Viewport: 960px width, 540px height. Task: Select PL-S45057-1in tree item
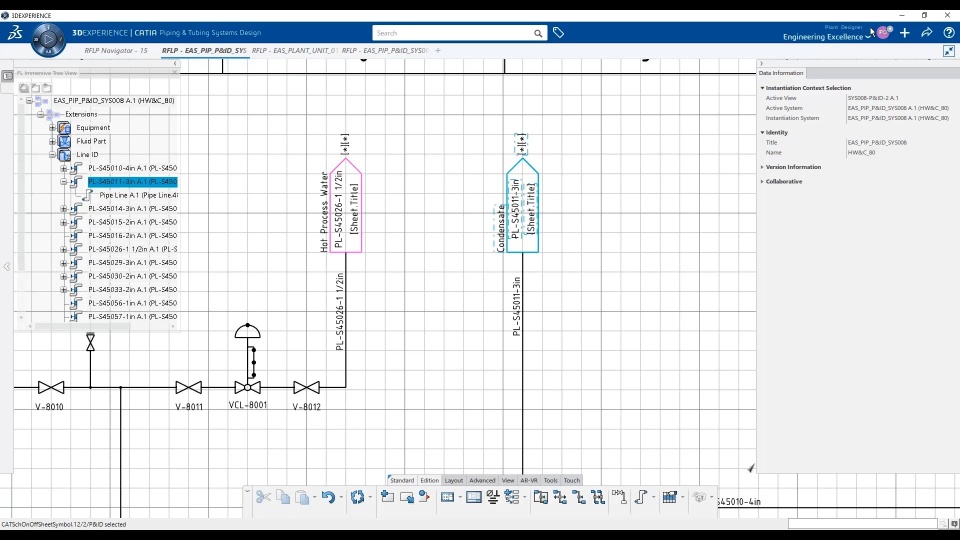click(x=133, y=317)
